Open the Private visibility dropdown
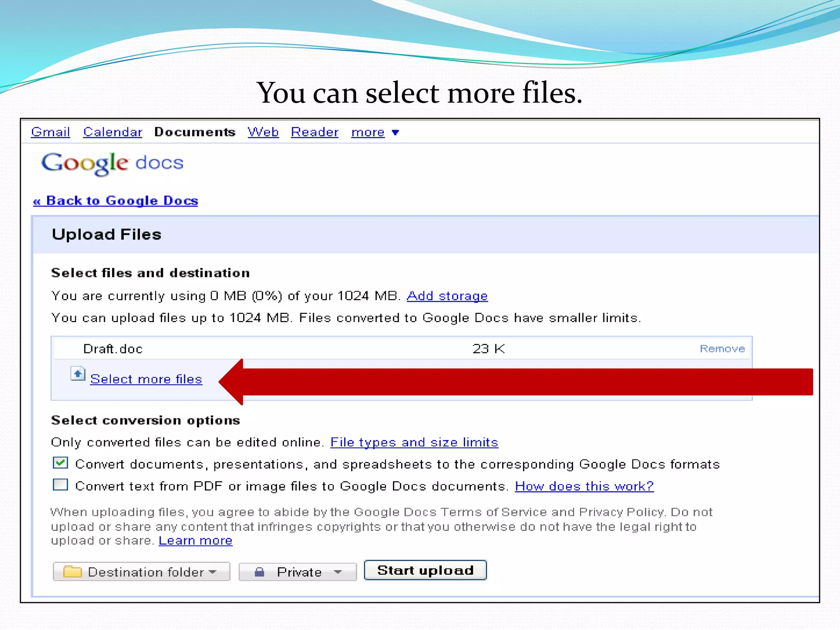Image resolution: width=840 pixels, height=630 pixels. [297, 572]
